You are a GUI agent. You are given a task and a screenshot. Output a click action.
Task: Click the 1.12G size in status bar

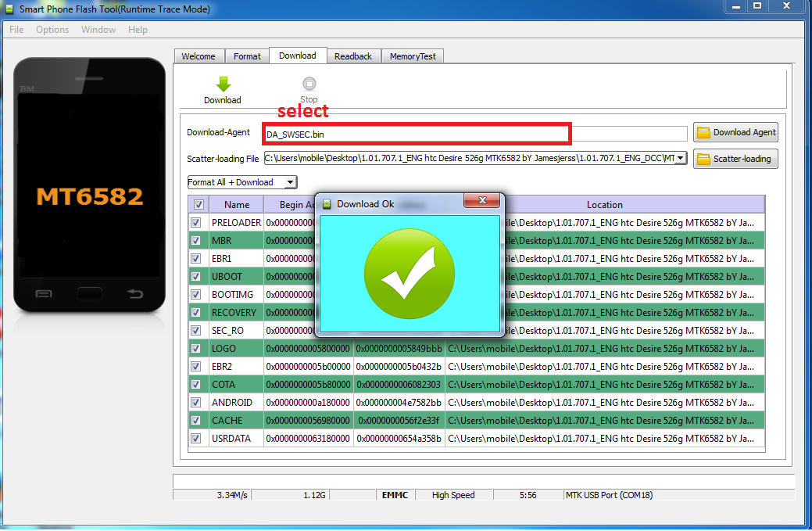coord(314,495)
